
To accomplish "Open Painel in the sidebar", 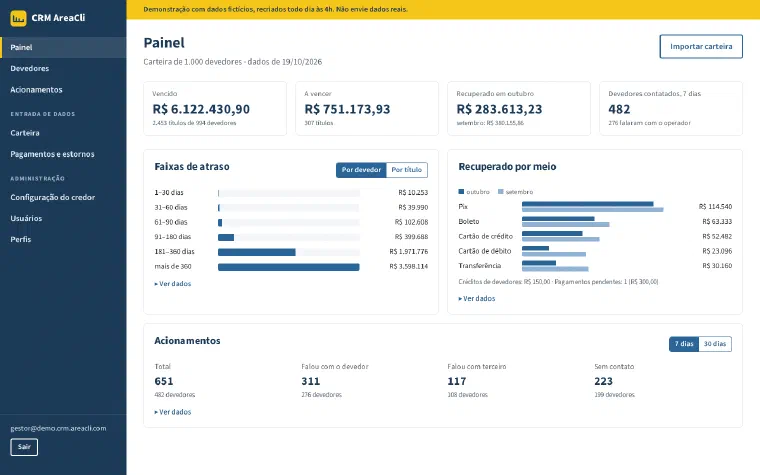I will tap(63, 48).
